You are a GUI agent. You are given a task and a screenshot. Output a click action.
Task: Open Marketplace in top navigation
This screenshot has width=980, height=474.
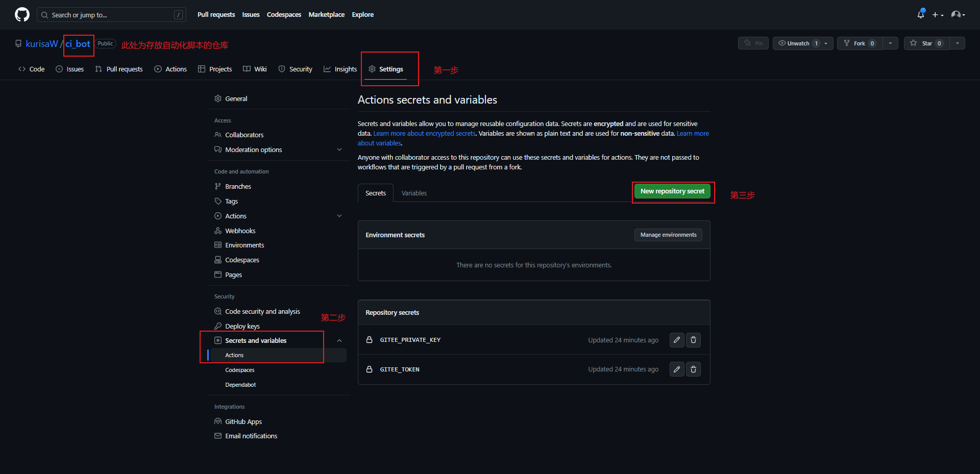pyautogui.click(x=326, y=15)
